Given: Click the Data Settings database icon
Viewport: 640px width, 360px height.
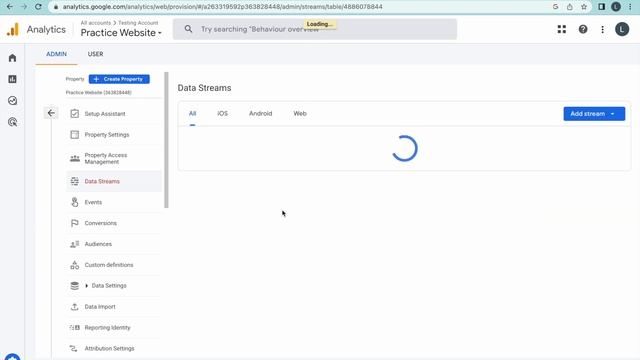Looking at the screenshot, I should pyautogui.click(x=75, y=286).
